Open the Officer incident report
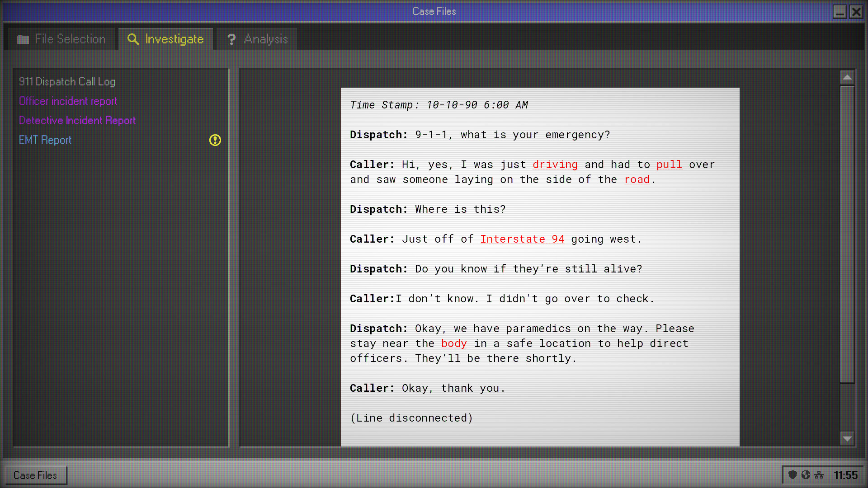868x488 pixels. 68,101
